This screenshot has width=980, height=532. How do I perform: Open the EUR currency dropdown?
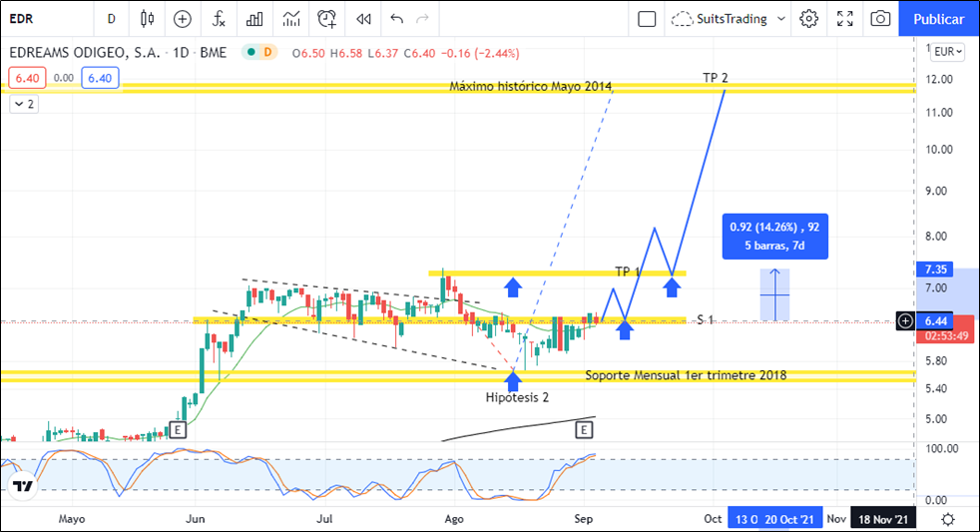click(x=946, y=52)
